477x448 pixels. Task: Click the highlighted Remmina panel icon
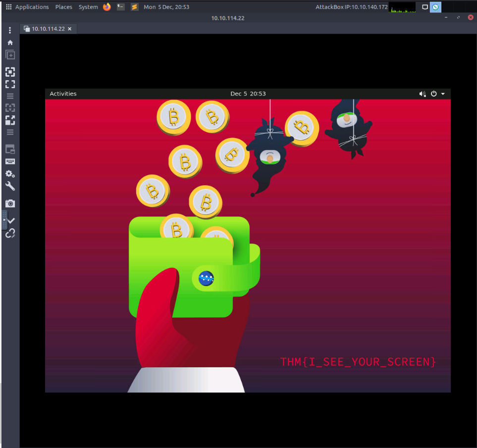[x=435, y=7]
